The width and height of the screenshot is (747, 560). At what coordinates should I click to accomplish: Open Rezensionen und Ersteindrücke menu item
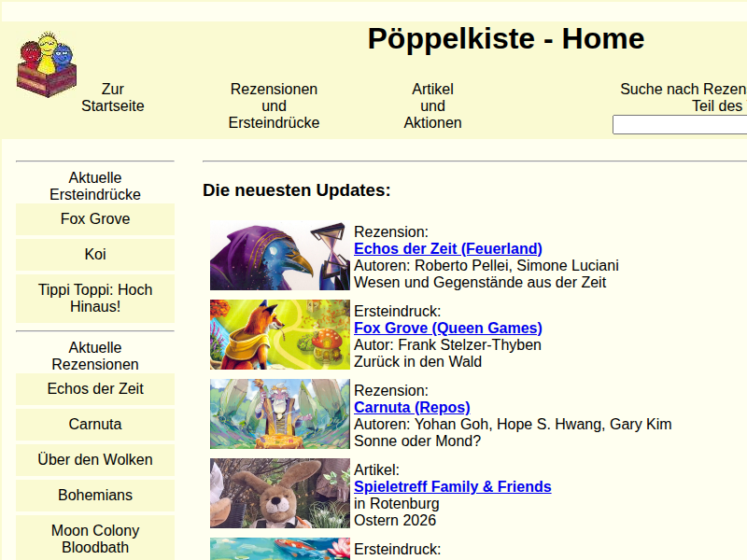(274, 106)
